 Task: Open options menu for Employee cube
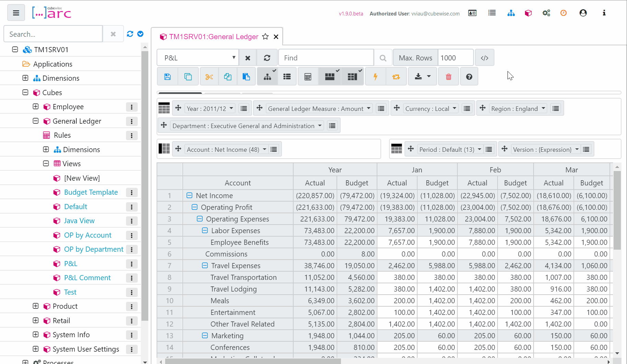pos(132,107)
